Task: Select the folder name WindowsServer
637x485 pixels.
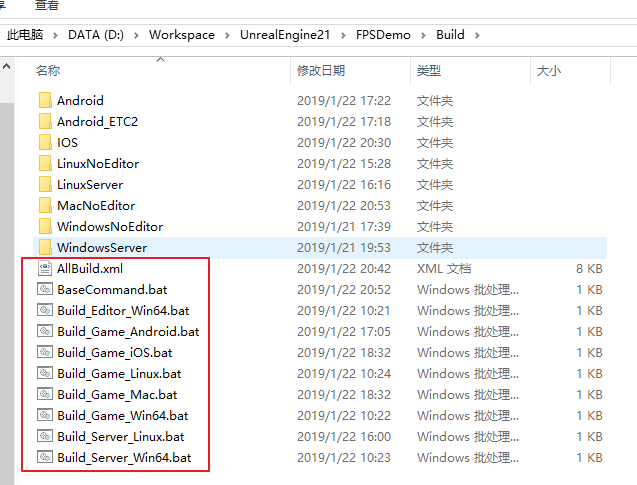Action: [x=102, y=248]
